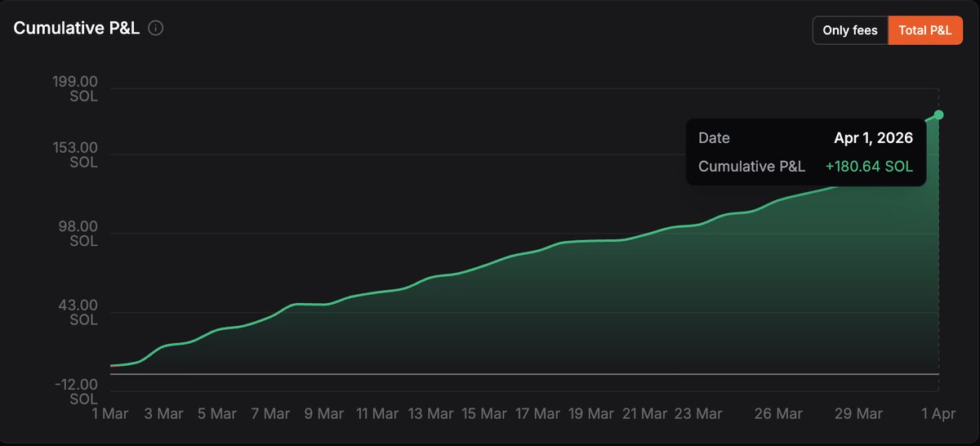Click the 21 Mar date label
The height and width of the screenshot is (446, 980).
pos(644,414)
